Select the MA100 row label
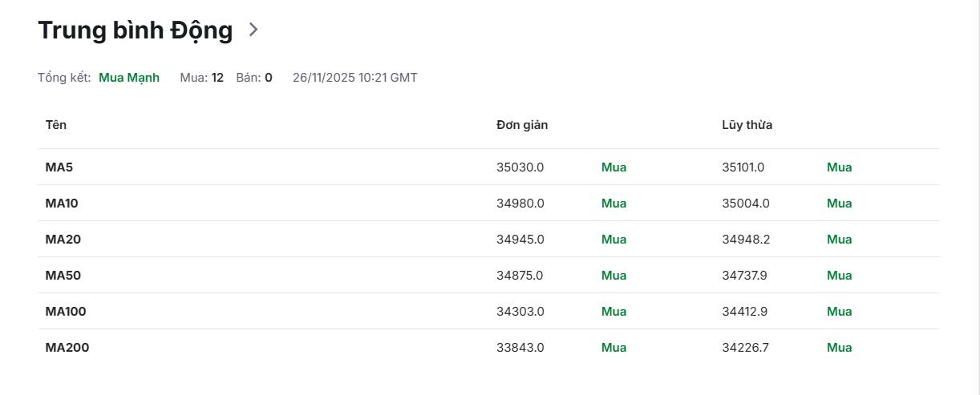980x395 pixels. 66,312
